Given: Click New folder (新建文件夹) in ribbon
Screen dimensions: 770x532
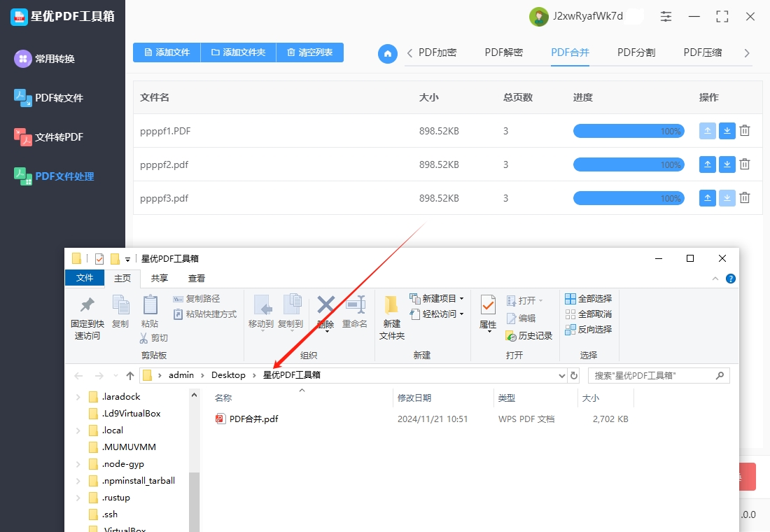Looking at the screenshot, I should click(x=392, y=318).
